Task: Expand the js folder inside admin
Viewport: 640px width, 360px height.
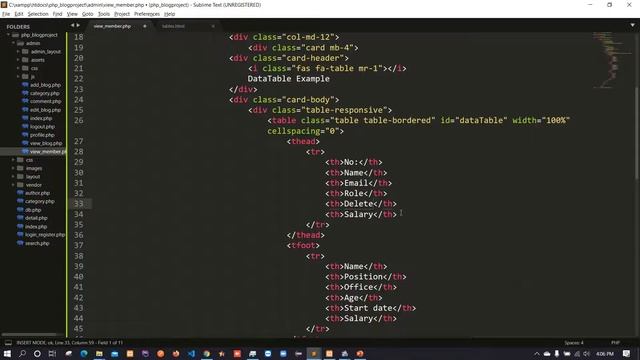Action: pos(18,76)
